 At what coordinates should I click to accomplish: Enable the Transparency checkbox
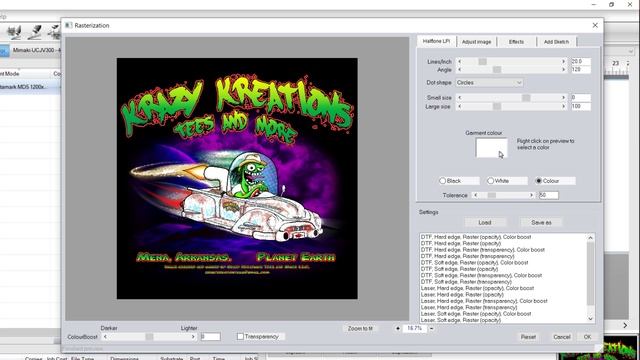(240, 337)
